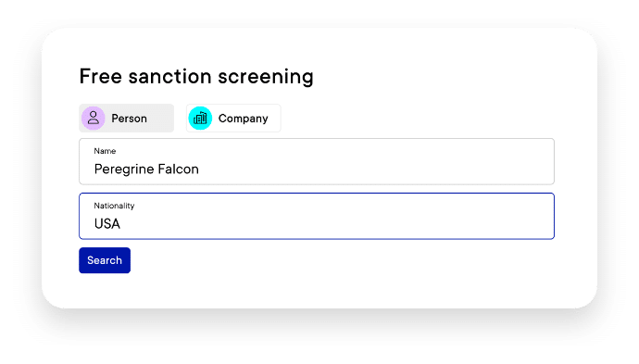Screen dimensions: 639x364
Task: Click the "USA" text in Nationality
Action: pos(107,224)
